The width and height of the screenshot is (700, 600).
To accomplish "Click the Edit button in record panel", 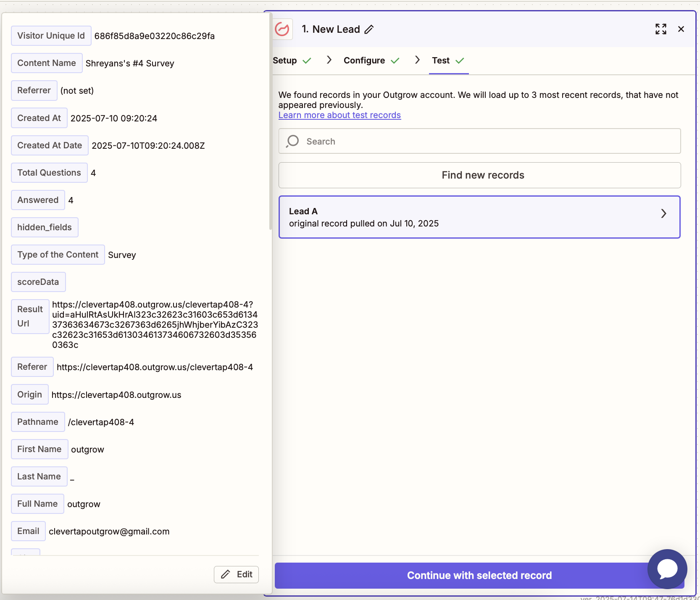I will tap(236, 574).
